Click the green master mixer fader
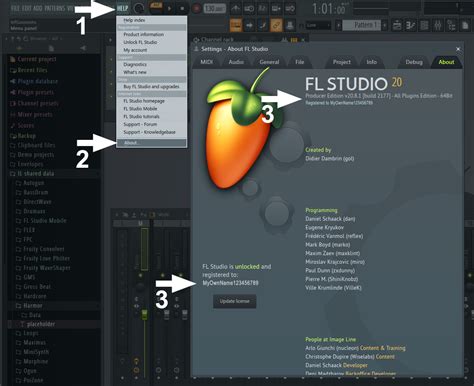Viewport: 474px width, 386px height. pos(144,314)
